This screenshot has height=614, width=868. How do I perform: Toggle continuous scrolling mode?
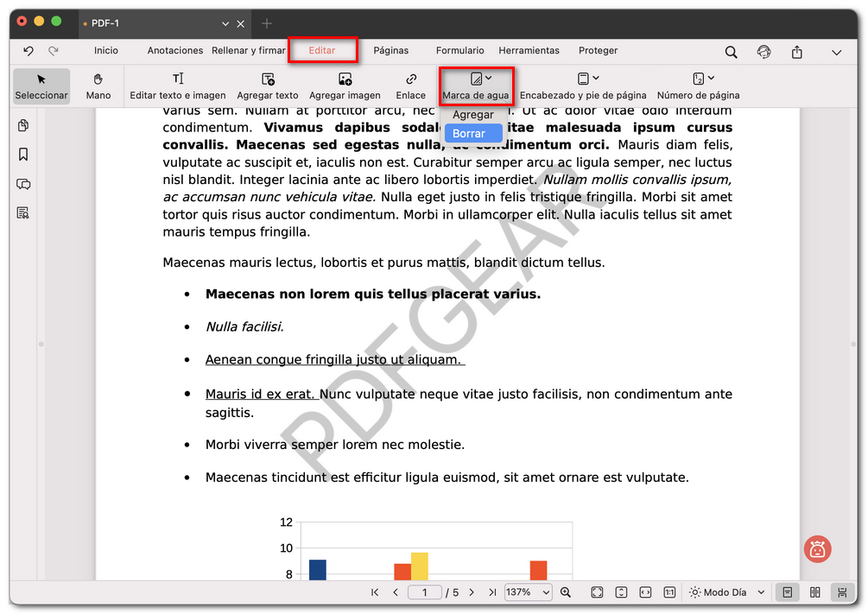[842, 592]
